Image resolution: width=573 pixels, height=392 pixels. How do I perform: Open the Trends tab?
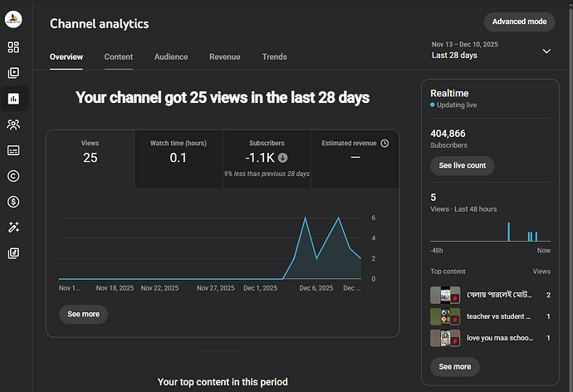(274, 57)
